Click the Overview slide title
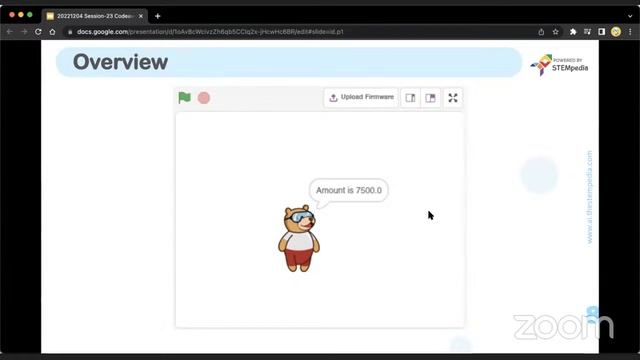Screen dimensions: 640x360 (120, 62)
